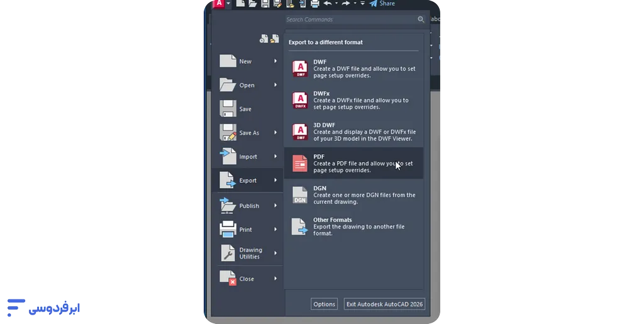
Task: Click Open from Web & Mobile icon
Action: pyautogui.click(x=290, y=4)
